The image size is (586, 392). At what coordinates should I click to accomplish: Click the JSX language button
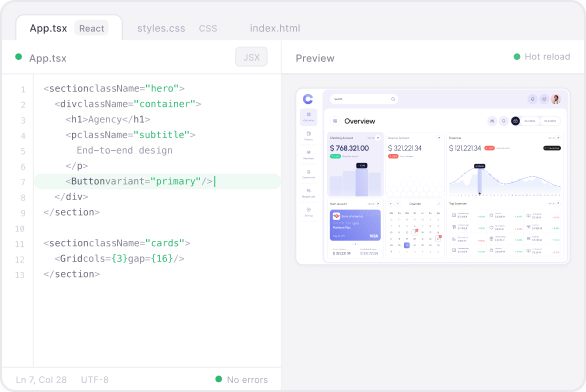[252, 57]
